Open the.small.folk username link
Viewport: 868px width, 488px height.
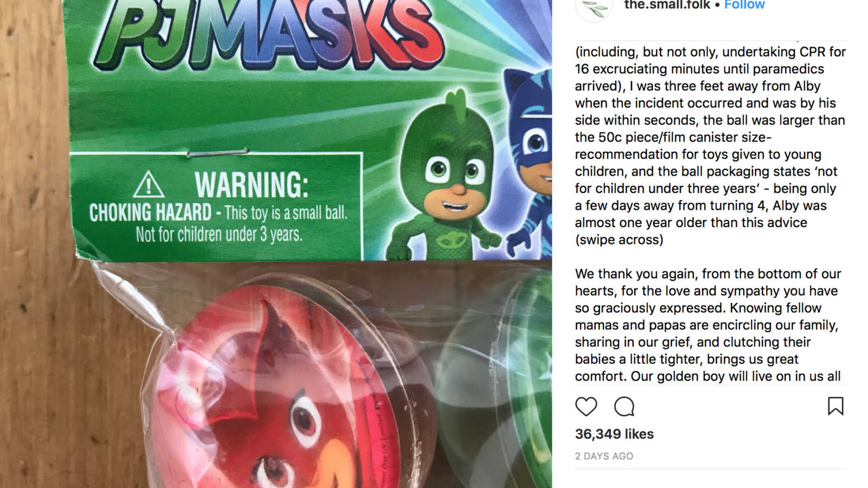667,5
